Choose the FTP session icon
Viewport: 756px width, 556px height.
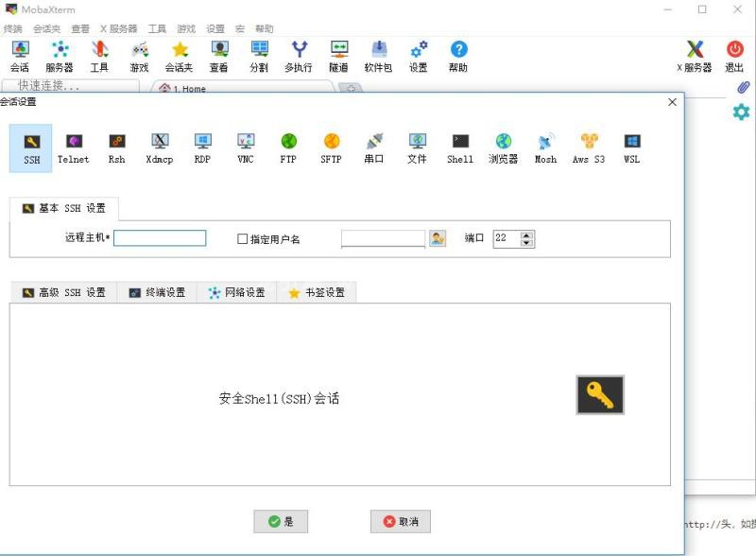[288, 148]
